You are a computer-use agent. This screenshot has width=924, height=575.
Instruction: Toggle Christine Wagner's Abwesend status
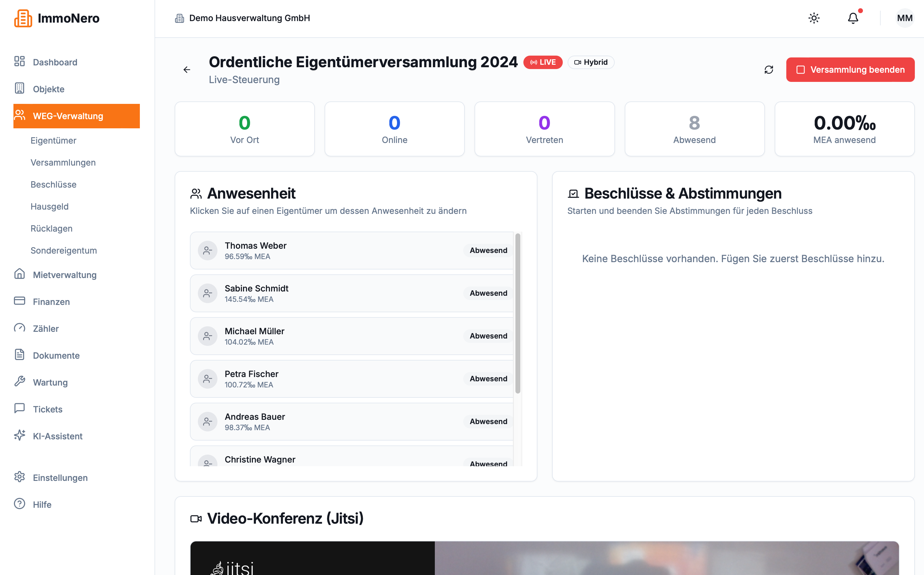489,463
